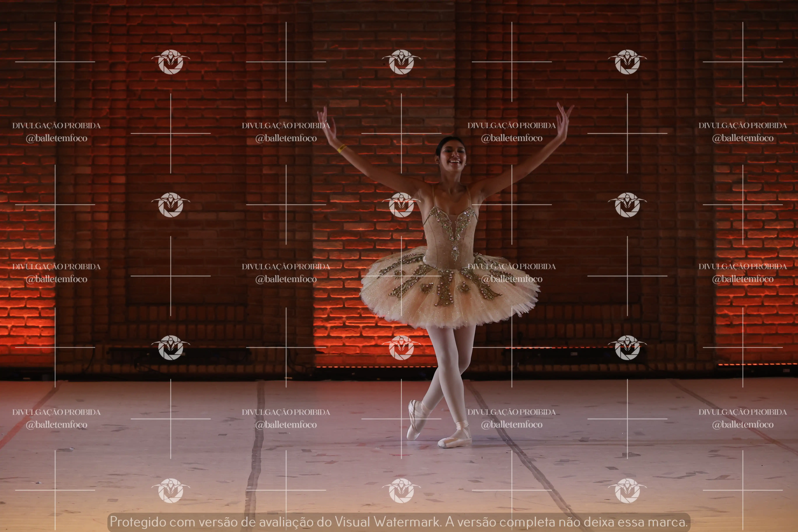This screenshot has width=798, height=532.
Task: Click DIVULGAÇÃO PROIBIDA text touching the dancer's raised hand
Action: (x=286, y=126)
